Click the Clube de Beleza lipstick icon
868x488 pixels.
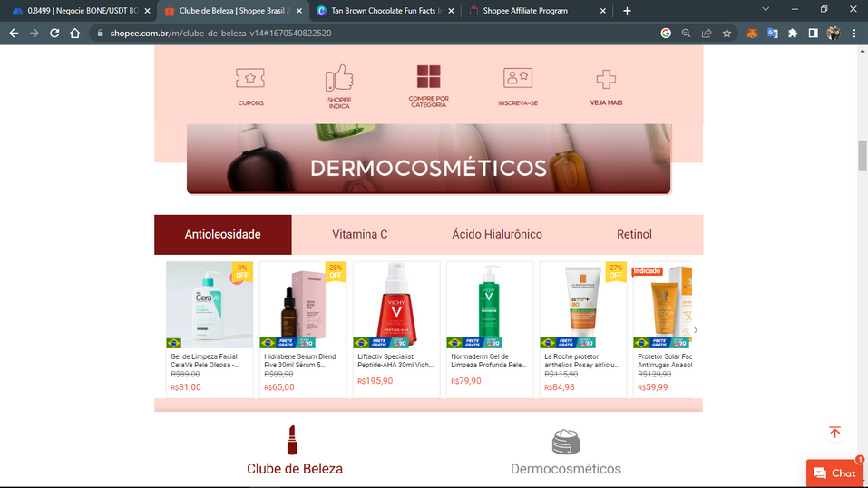coord(292,440)
